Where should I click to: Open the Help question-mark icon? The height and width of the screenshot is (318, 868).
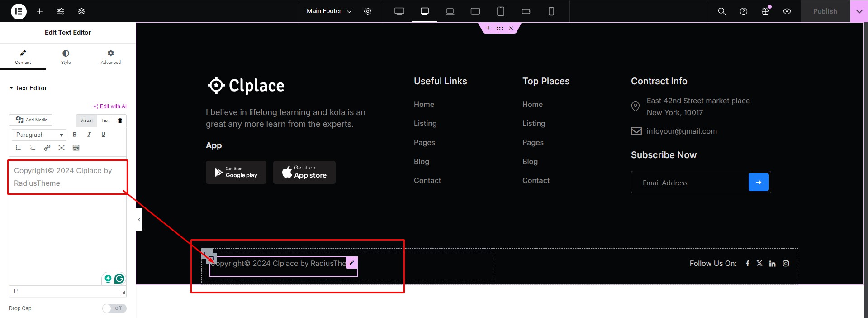coord(744,11)
